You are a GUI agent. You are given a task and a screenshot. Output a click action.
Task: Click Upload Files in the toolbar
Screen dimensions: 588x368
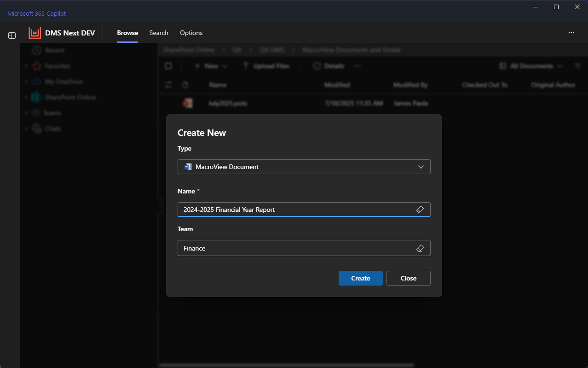[x=266, y=66]
